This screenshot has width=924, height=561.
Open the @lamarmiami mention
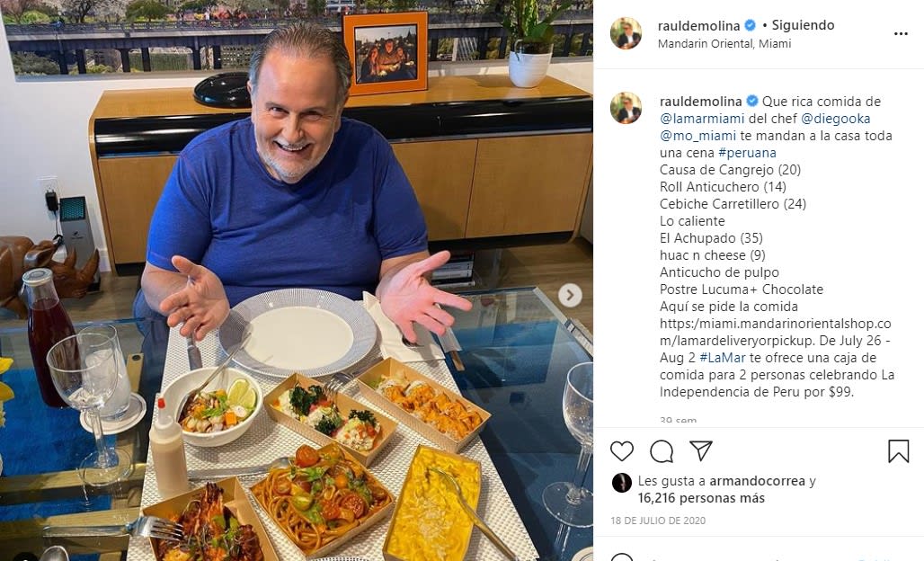(702, 119)
